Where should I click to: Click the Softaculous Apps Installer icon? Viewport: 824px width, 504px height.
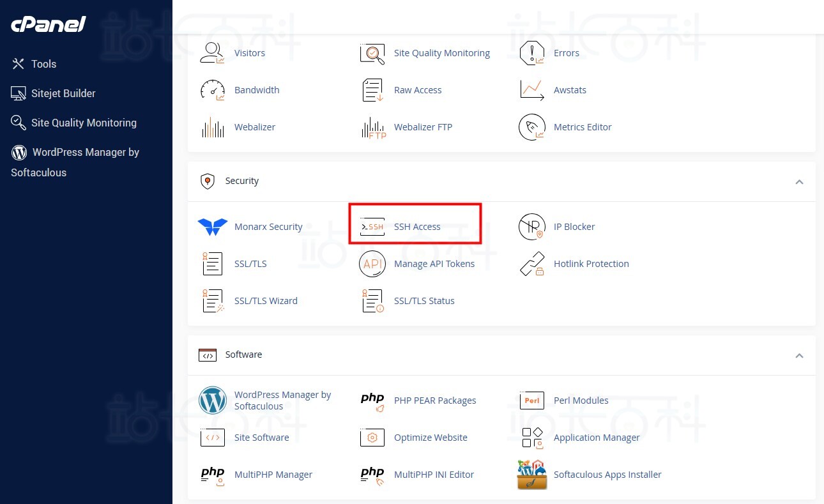[x=532, y=475]
